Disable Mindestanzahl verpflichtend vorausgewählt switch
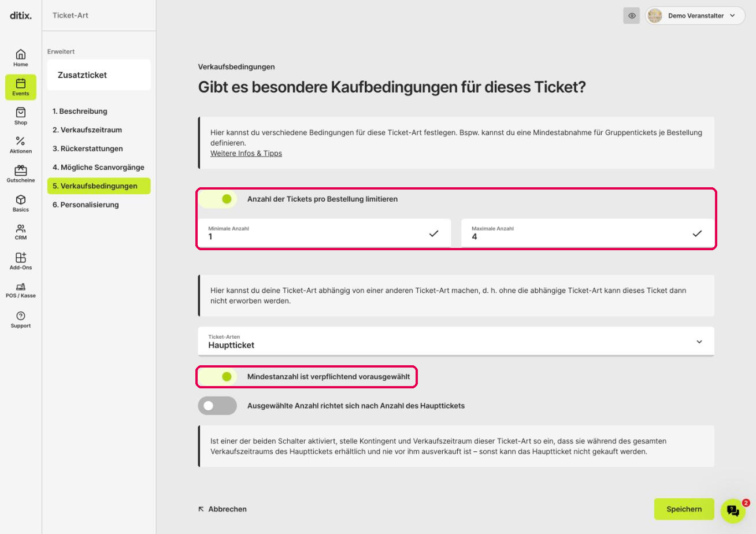This screenshot has height=534, width=756. pos(218,377)
